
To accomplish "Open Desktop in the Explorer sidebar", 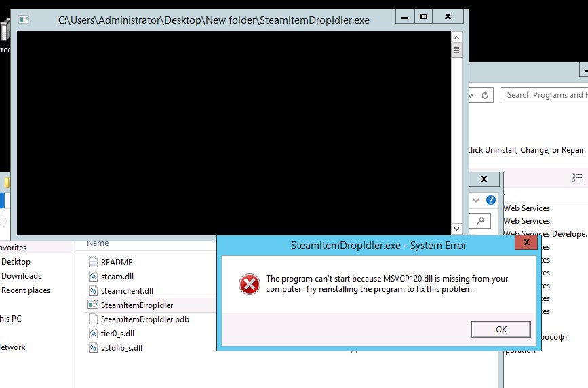I will (x=16, y=262).
